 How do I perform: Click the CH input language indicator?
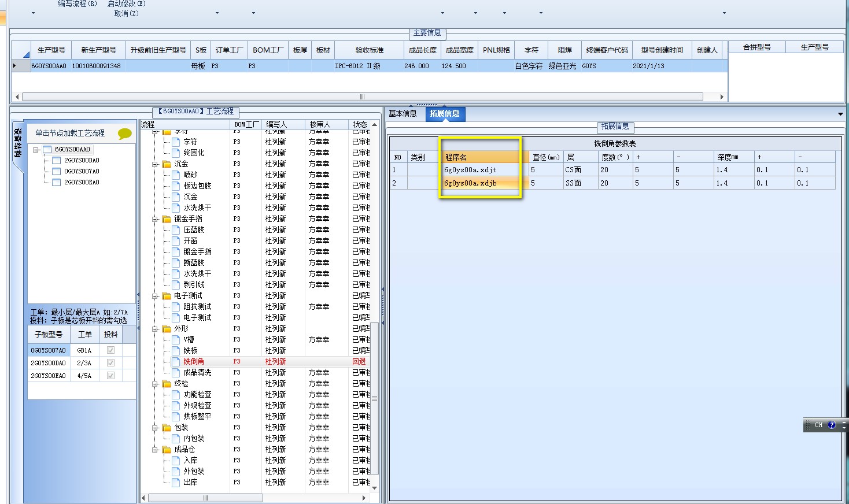pos(819,425)
